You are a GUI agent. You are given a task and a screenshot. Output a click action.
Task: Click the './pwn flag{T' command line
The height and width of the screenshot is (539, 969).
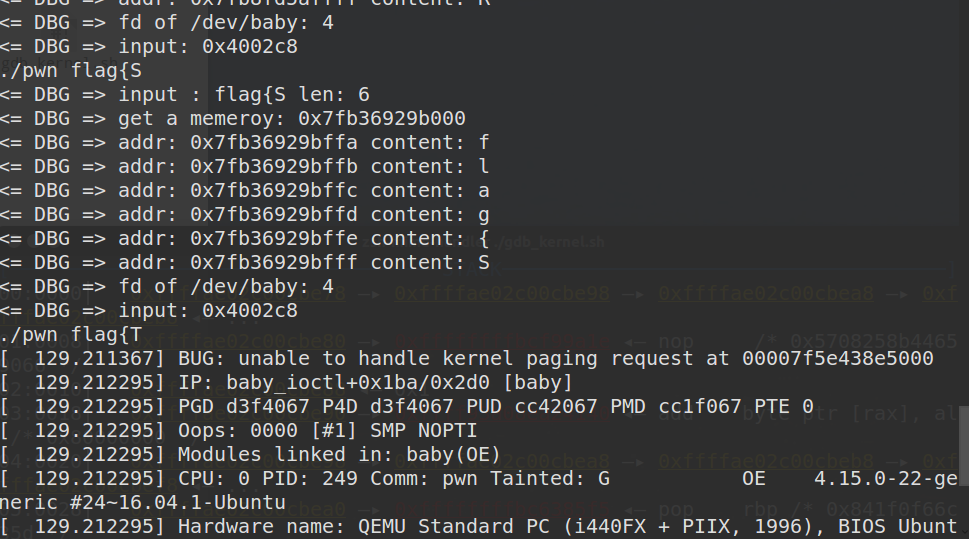[71, 335]
